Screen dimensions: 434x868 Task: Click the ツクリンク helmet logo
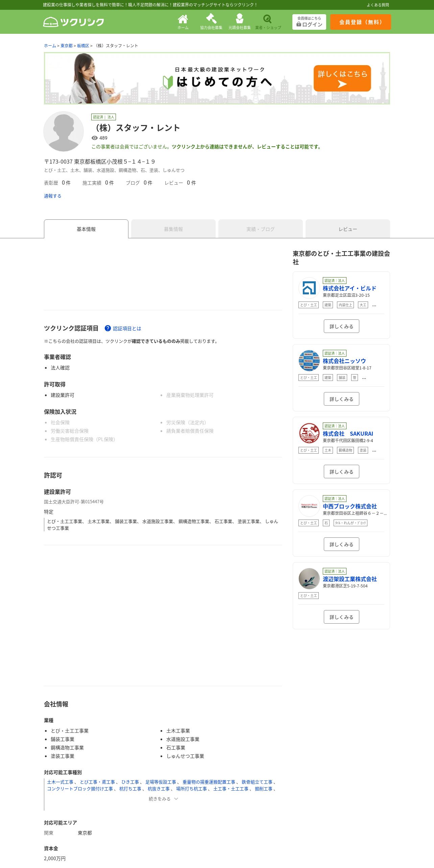click(x=74, y=22)
